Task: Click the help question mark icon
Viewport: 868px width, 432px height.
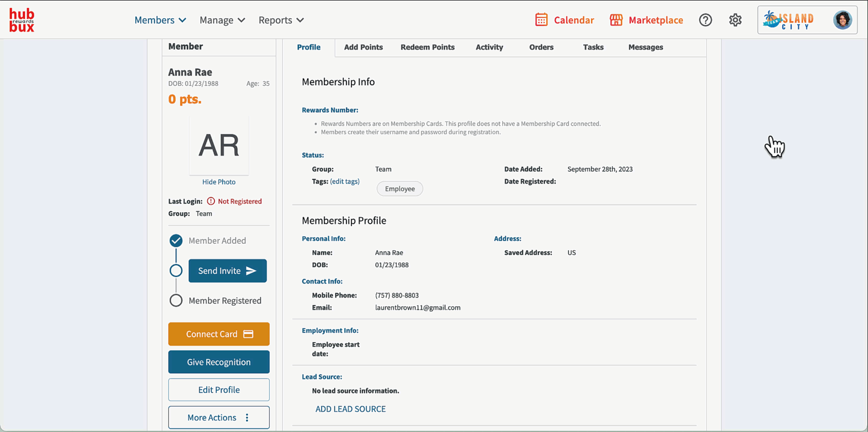Action: pyautogui.click(x=705, y=20)
